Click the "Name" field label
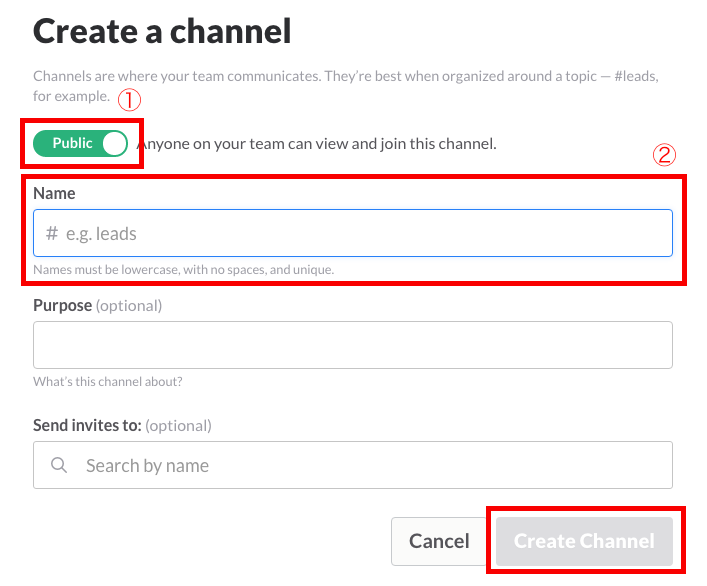The width and height of the screenshot is (707, 586). click(54, 193)
